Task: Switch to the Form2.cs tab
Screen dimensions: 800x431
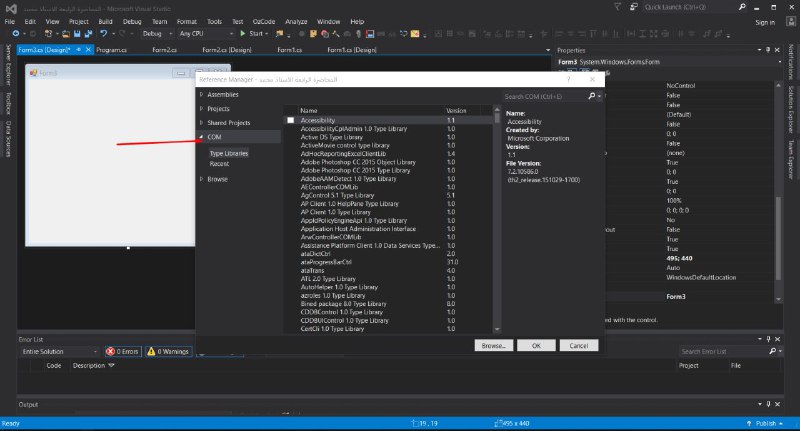Action: click(164, 50)
